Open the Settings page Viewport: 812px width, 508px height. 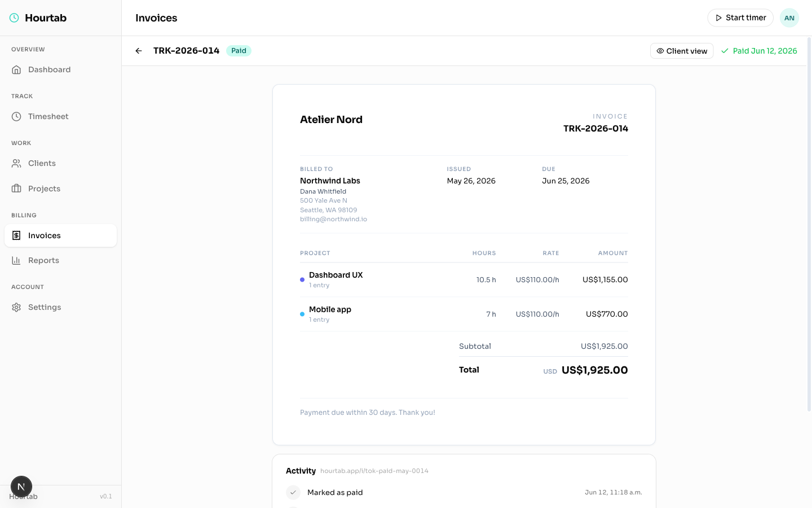pos(60,307)
